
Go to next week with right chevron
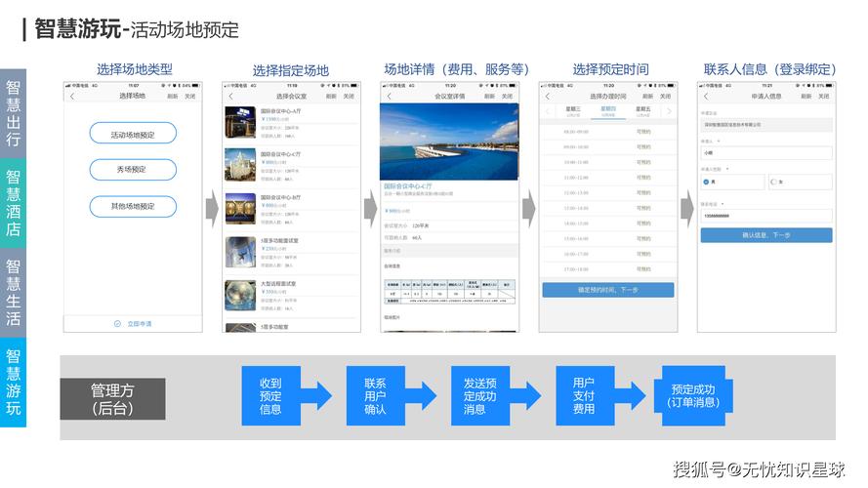tap(669, 112)
